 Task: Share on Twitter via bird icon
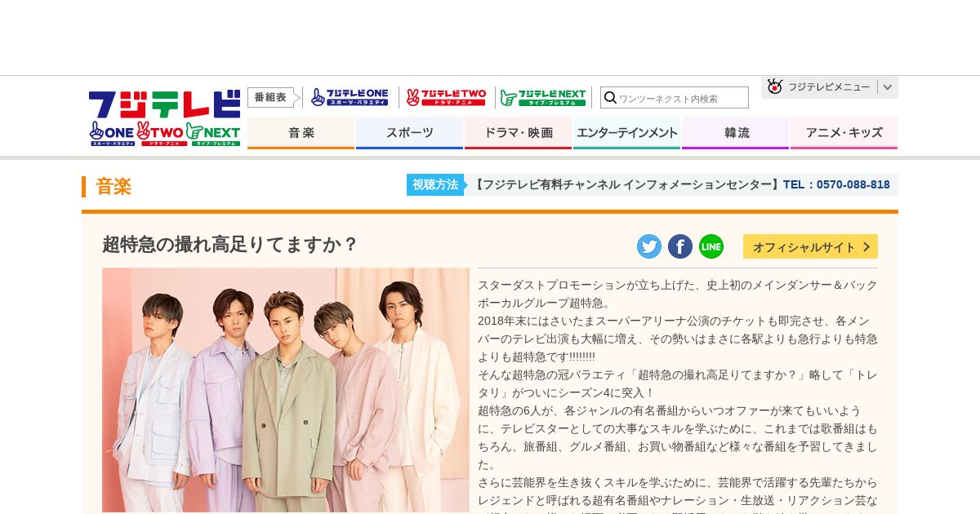tap(649, 246)
